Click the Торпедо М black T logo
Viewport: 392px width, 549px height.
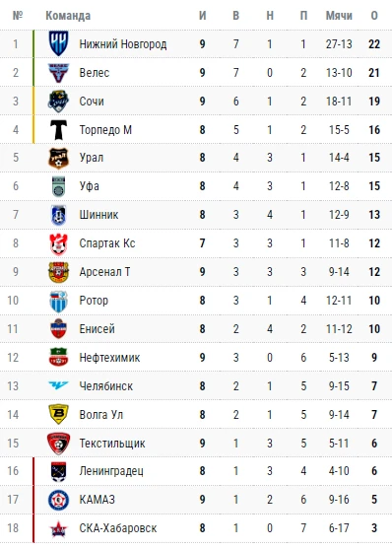pyautogui.click(x=58, y=130)
